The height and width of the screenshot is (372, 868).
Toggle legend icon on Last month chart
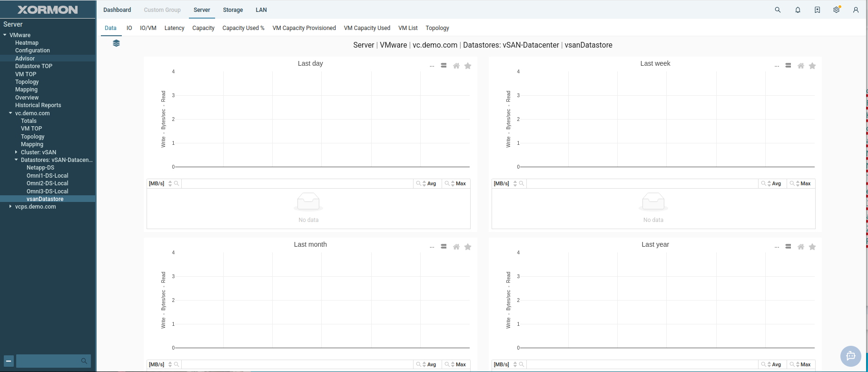click(444, 247)
